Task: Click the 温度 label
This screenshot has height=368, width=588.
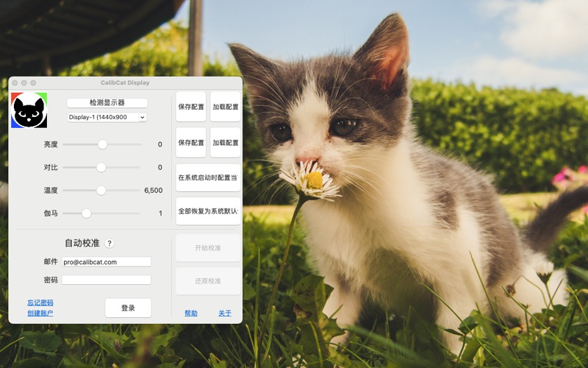Action: [51, 191]
